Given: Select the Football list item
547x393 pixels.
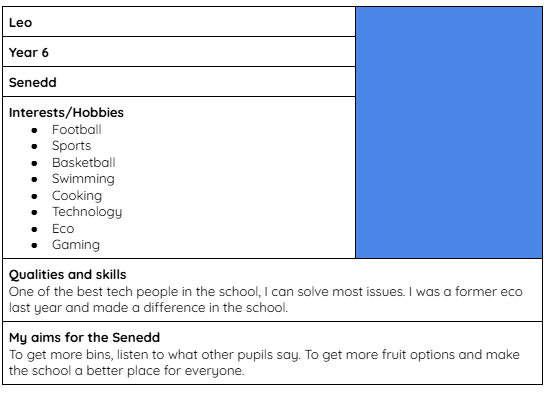Looking at the screenshot, I should 77,130.
